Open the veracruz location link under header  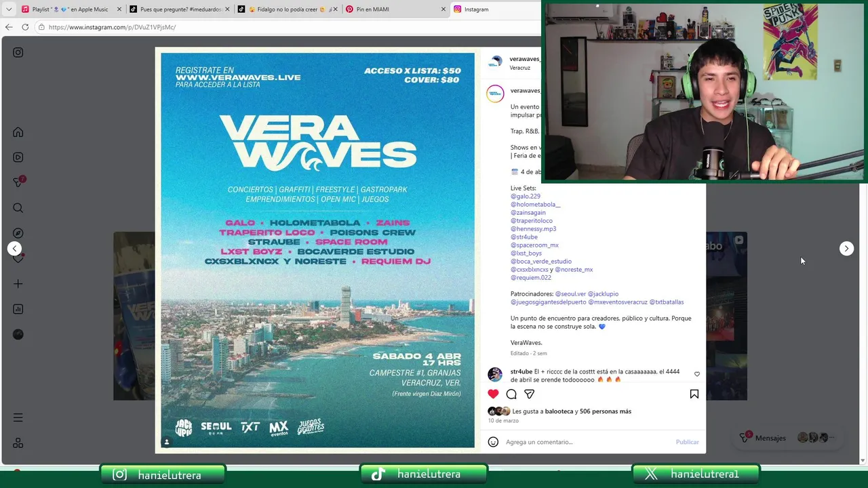[x=520, y=68]
